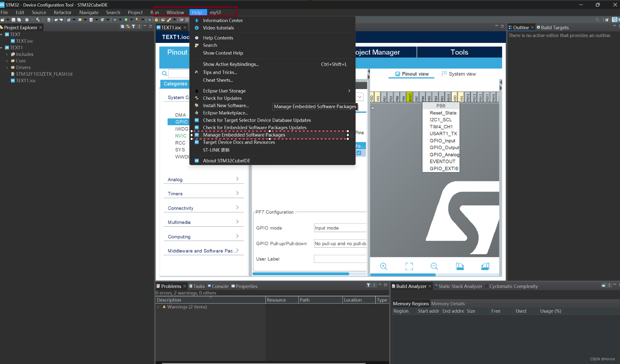The image size is (620, 364).
Task: Click the Run External Tools icon
Action: [137, 20]
